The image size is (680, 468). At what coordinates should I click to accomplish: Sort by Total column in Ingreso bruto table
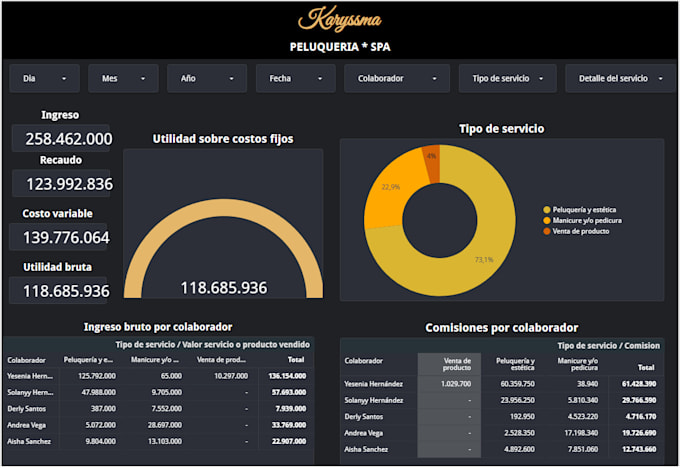click(296, 360)
